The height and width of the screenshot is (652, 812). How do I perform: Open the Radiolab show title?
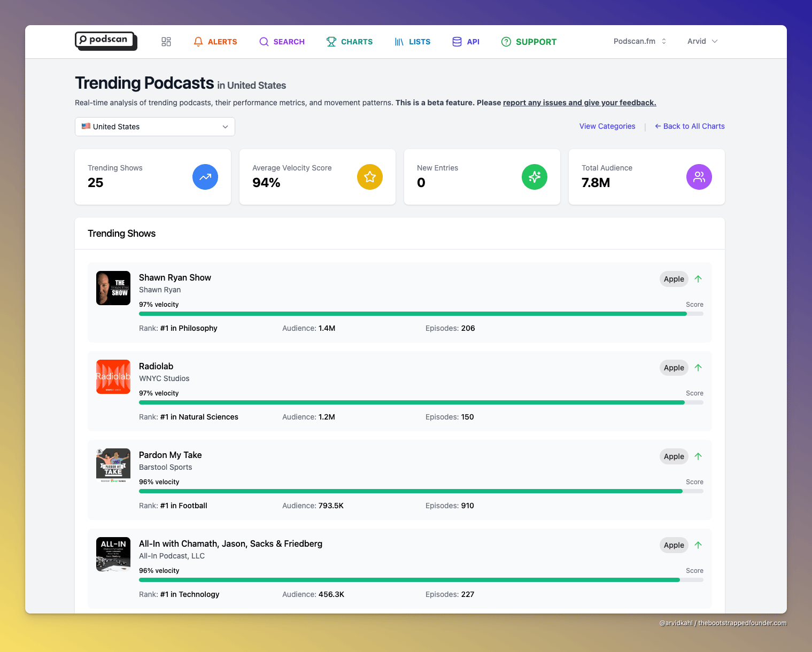coord(156,366)
